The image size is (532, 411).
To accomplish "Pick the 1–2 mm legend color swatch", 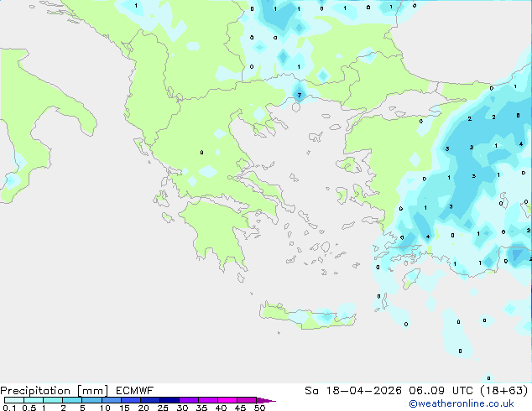I will tap(53, 400).
